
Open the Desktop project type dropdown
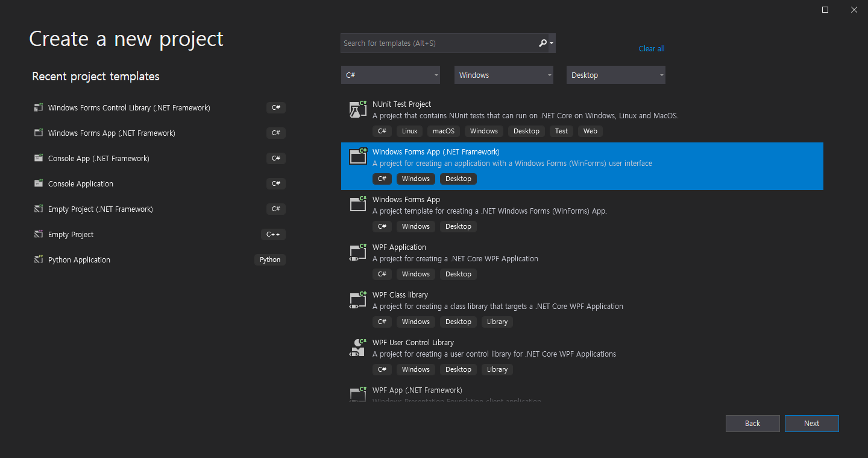(616, 75)
